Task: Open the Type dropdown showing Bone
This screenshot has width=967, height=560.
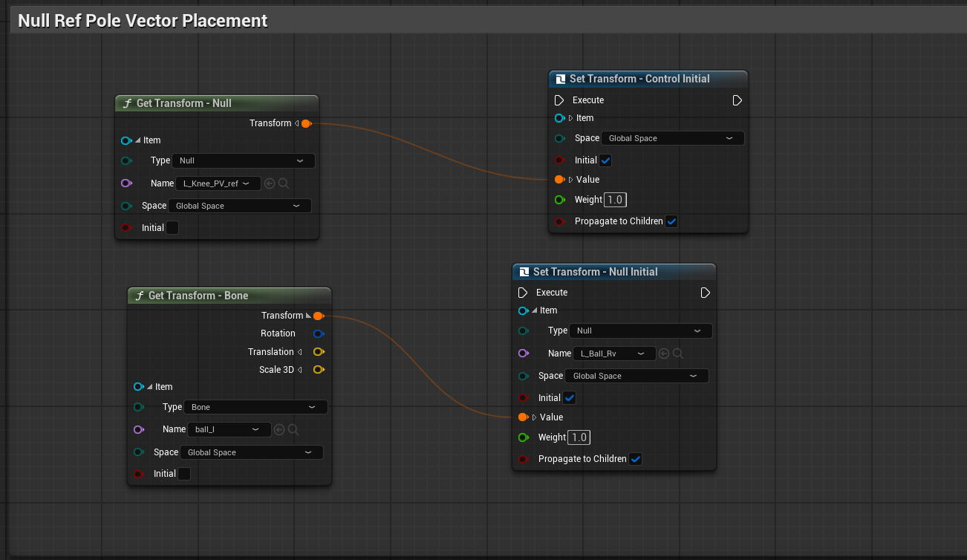Action: [255, 407]
